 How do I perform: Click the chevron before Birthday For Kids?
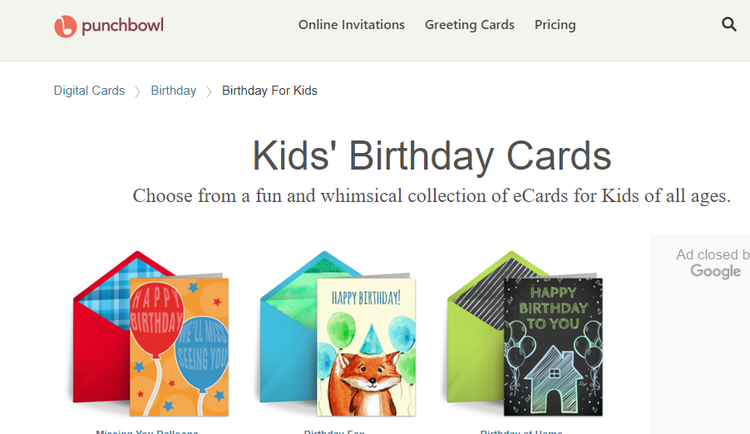209,92
